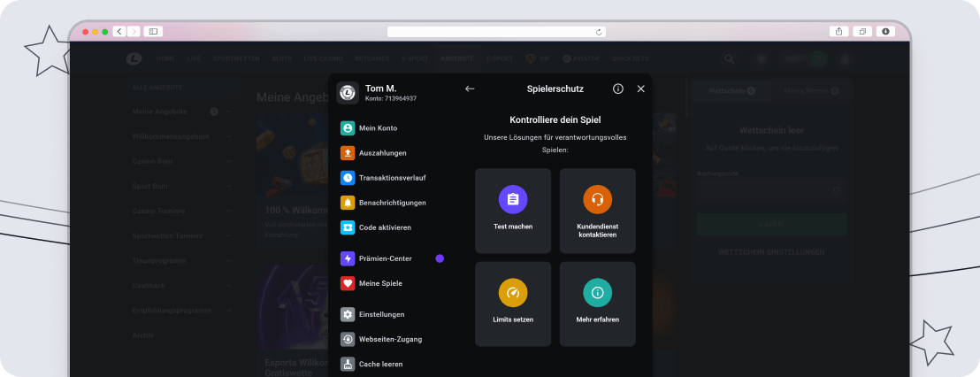Click browser back navigation arrow
Viewport: 980px width, 377px height.
tap(119, 31)
